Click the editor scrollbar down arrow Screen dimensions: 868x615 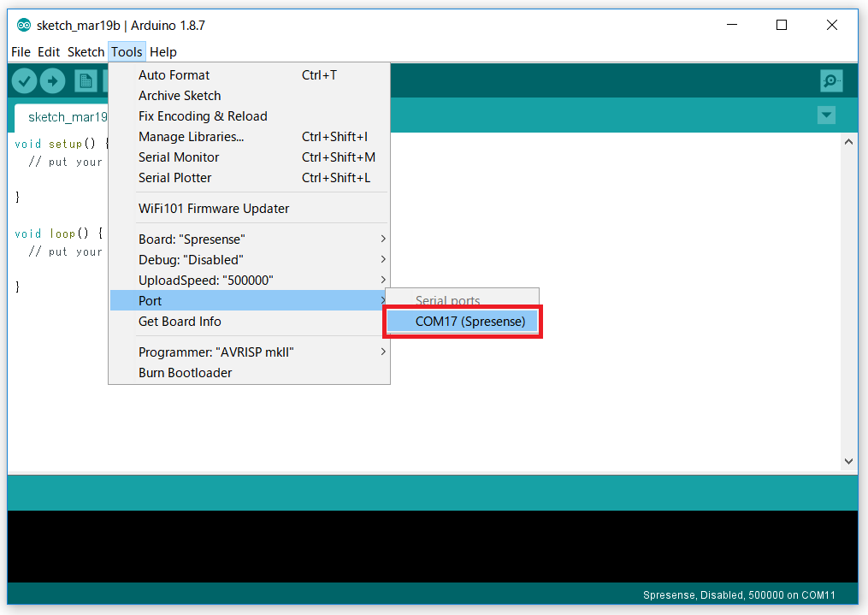coord(848,461)
